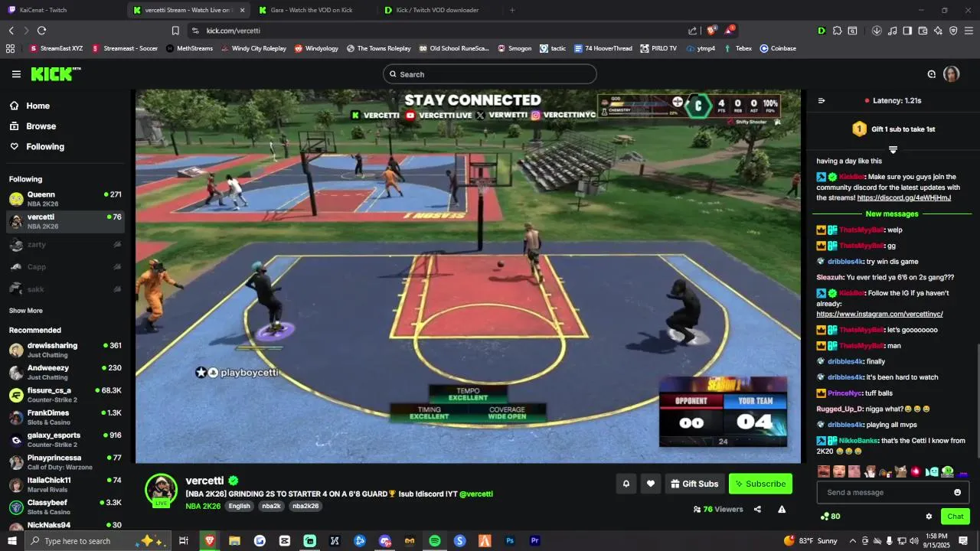Open the Brave Wallet icon

pyautogui.click(x=923, y=31)
